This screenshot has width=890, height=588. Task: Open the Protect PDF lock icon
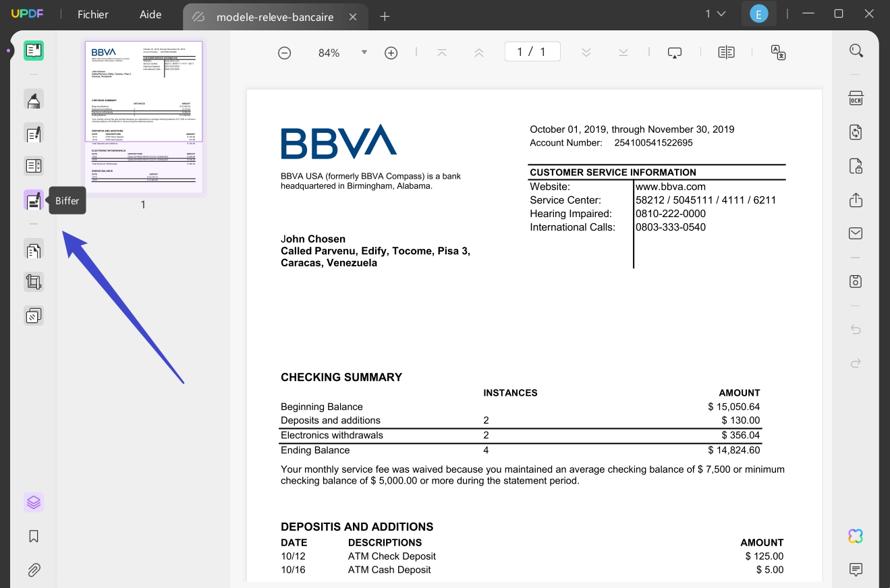[856, 166]
